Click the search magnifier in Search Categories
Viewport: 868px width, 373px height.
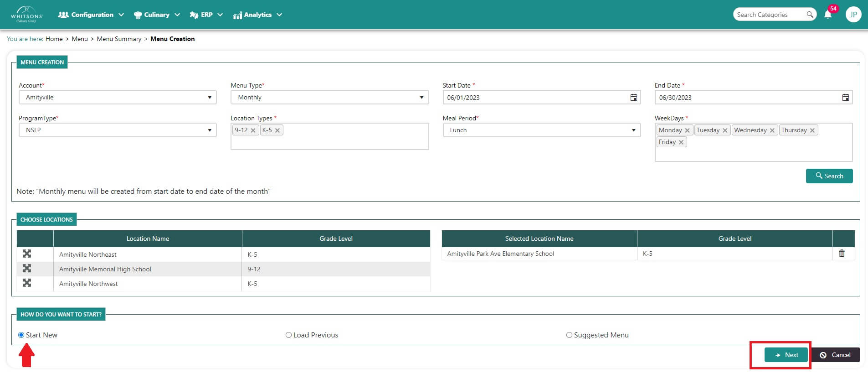point(810,15)
